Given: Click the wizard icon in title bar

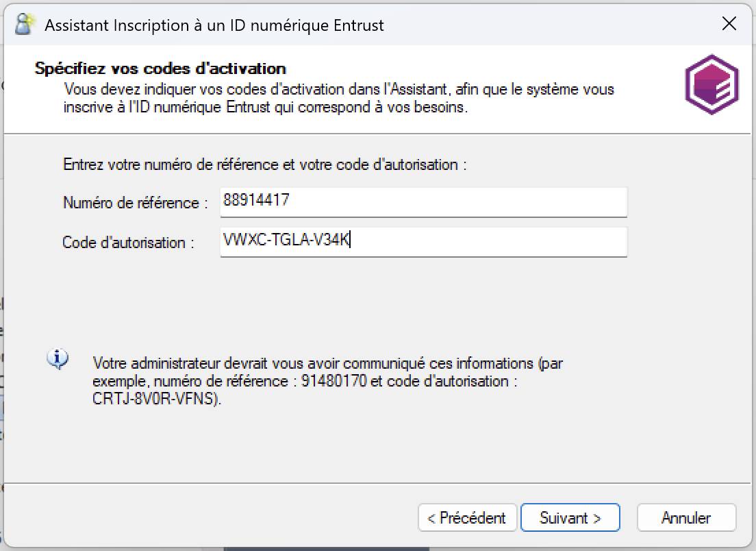Looking at the screenshot, I should click(25, 25).
